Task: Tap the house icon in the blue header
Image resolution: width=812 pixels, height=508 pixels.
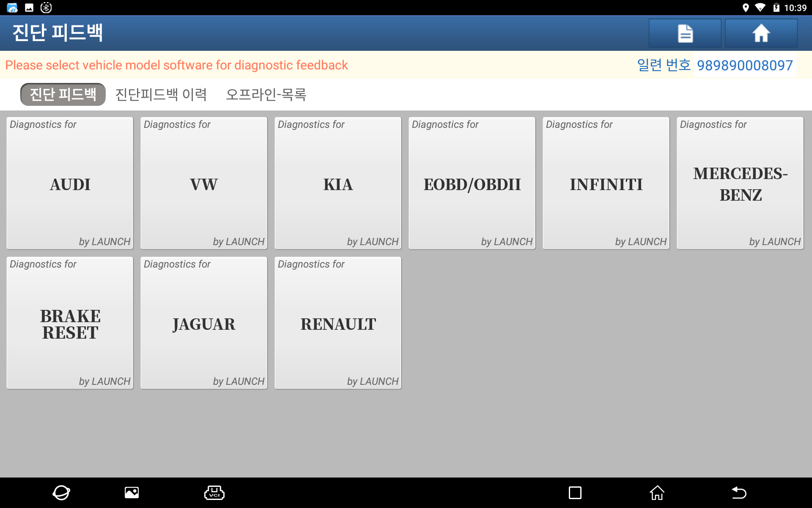Action: 761,33
